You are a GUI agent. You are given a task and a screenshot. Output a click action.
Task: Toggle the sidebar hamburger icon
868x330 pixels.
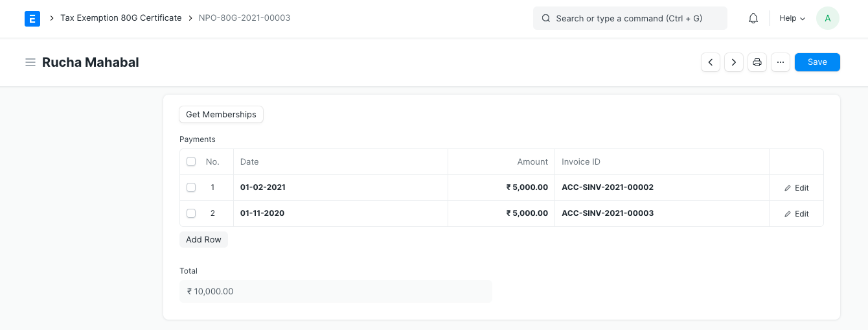30,63
